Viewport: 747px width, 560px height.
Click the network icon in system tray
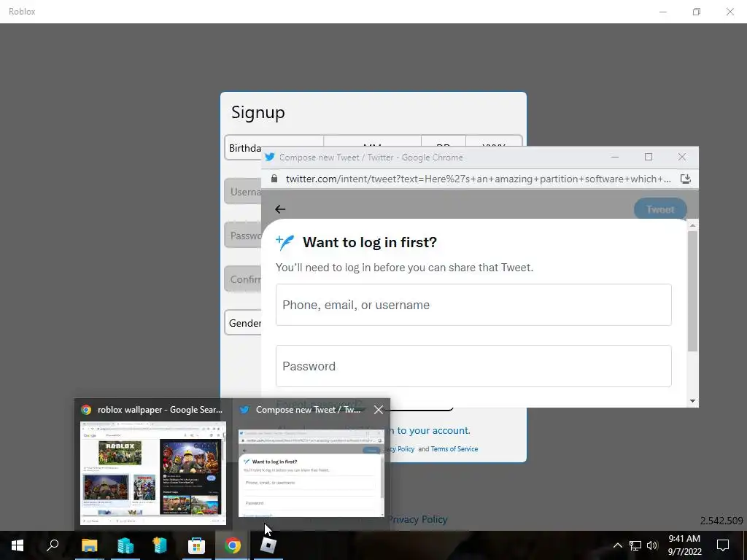[x=635, y=545]
